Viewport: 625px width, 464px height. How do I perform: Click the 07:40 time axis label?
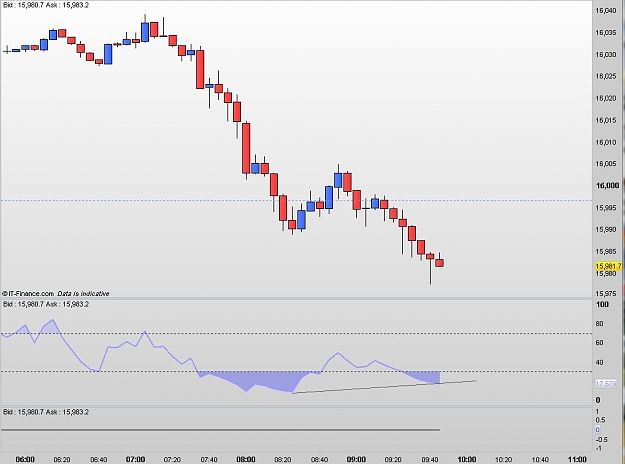click(x=209, y=460)
